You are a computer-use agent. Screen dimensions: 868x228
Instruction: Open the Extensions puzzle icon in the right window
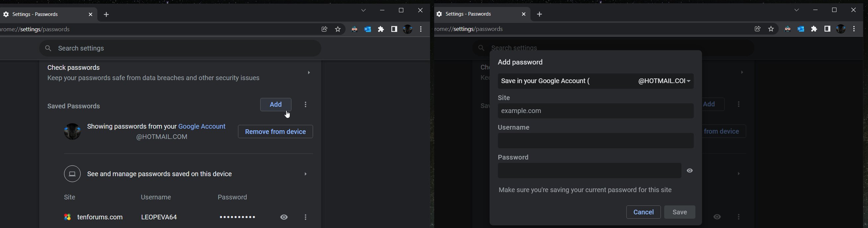815,29
